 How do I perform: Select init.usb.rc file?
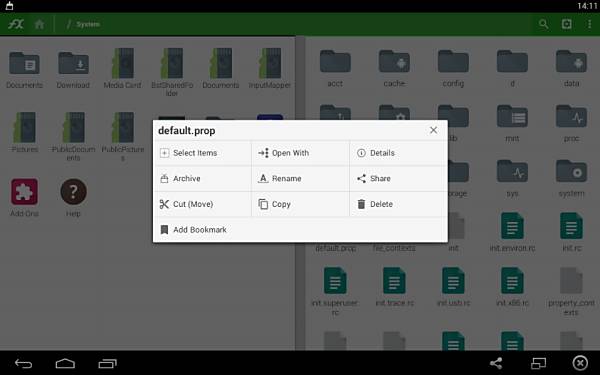point(453,287)
